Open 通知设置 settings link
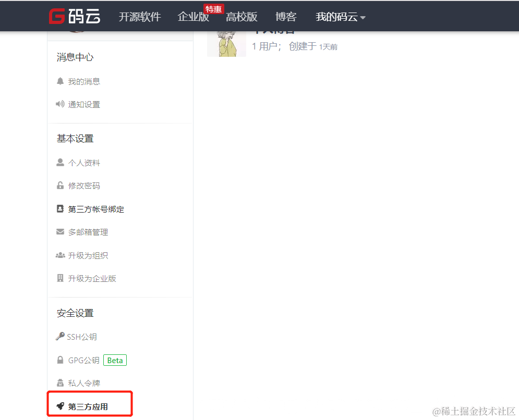The height and width of the screenshot is (420, 519). coord(84,105)
